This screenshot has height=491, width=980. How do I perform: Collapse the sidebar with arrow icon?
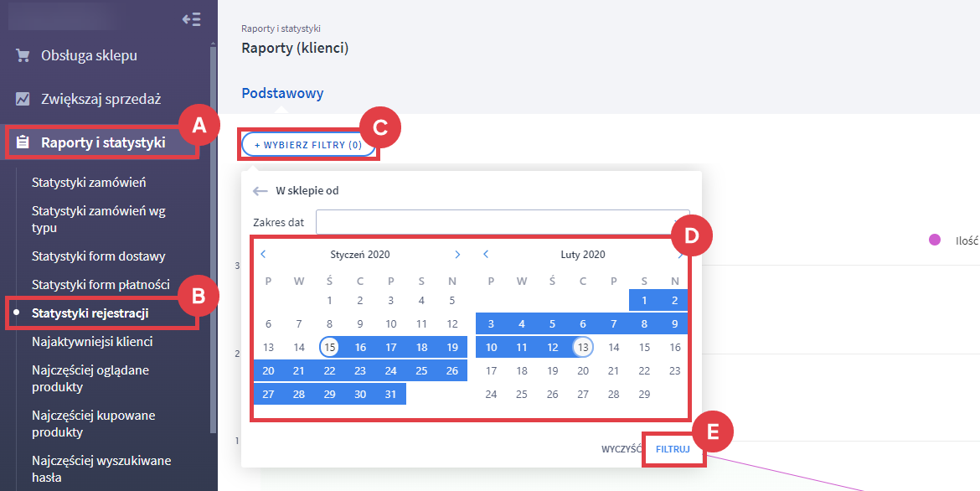(x=191, y=19)
